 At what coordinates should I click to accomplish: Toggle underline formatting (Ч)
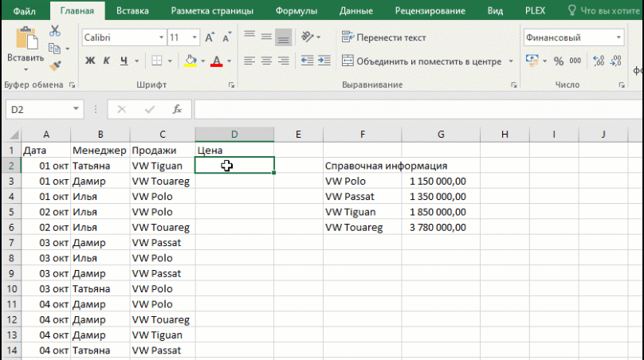pyautogui.click(x=124, y=61)
